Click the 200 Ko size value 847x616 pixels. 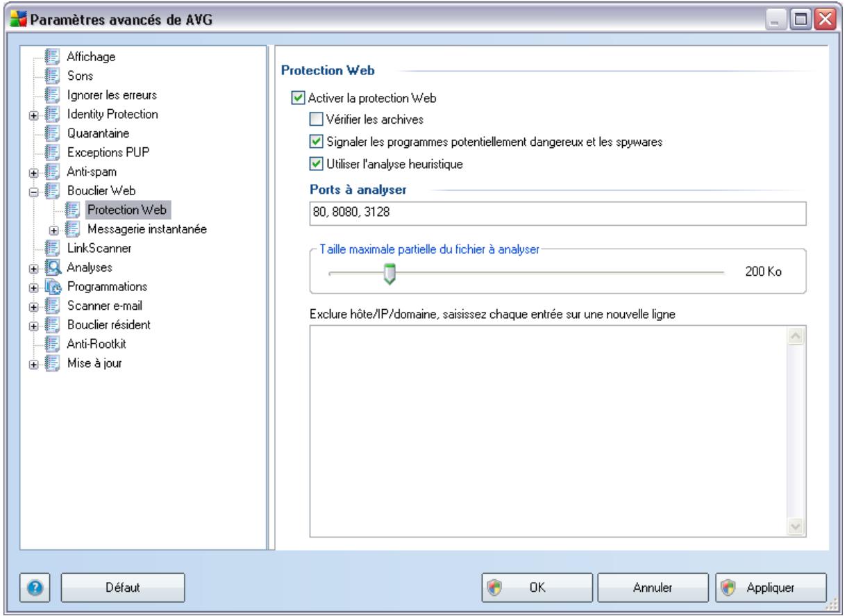(x=763, y=272)
